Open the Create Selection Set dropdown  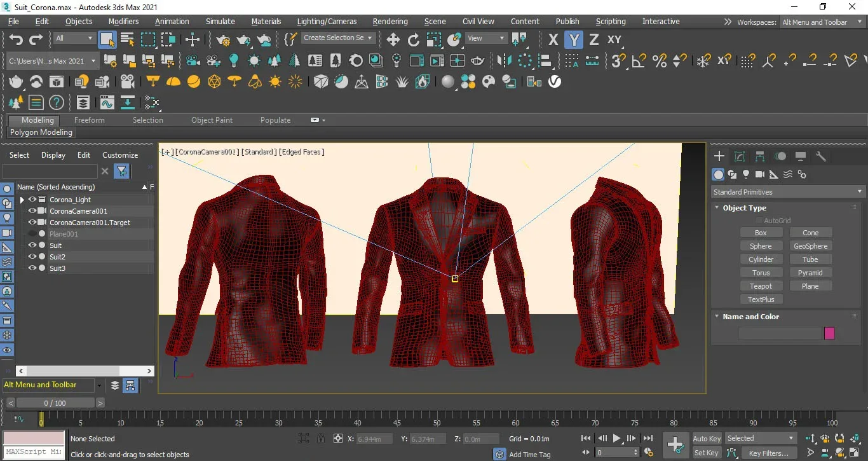tap(337, 38)
